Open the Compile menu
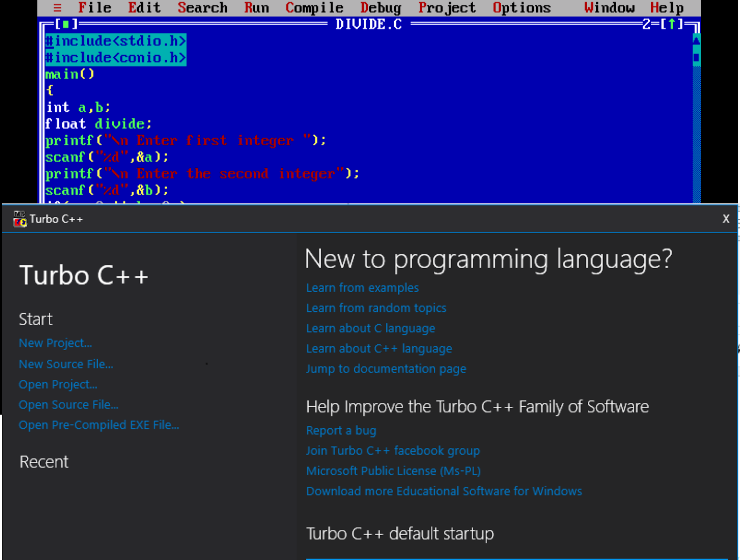The width and height of the screenshot is (748, 560). click(x=314, y=7)
